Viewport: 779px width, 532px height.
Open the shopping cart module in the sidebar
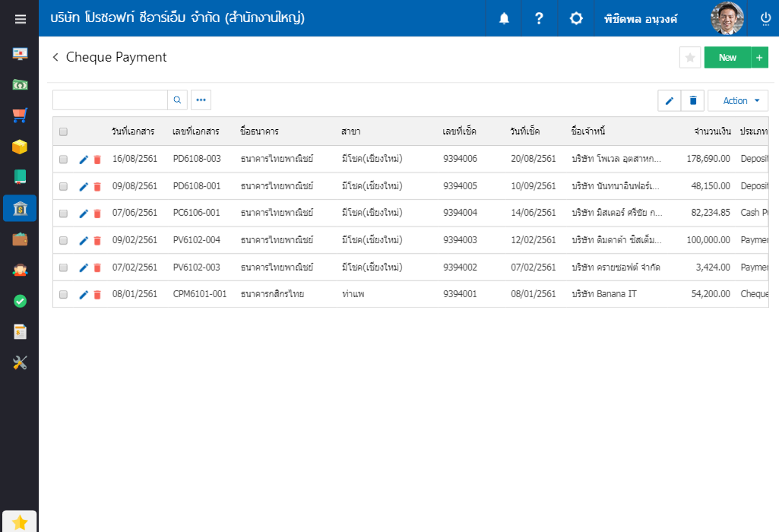pos(20,116)
